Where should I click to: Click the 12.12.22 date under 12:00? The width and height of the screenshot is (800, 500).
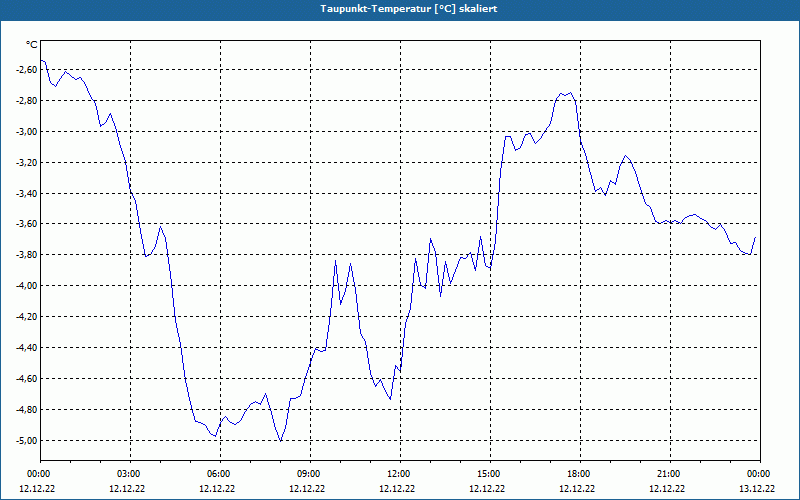tap(397, 488)
